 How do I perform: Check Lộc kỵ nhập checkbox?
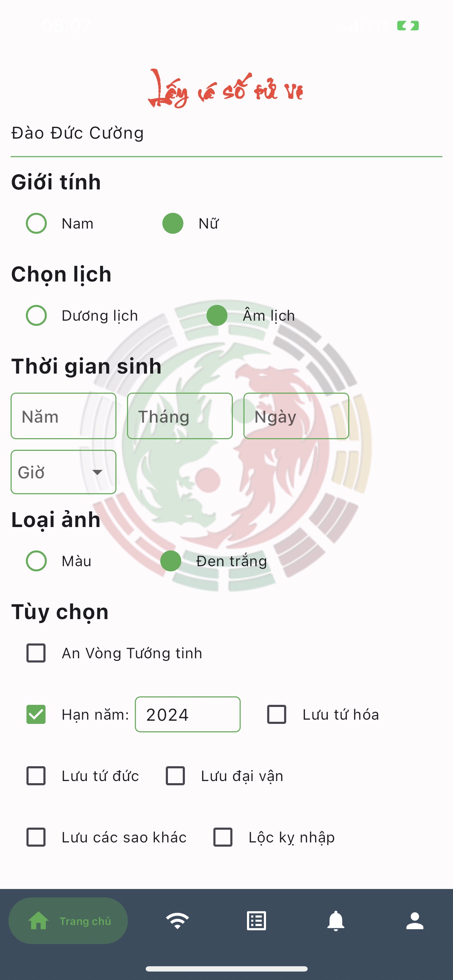223,837
